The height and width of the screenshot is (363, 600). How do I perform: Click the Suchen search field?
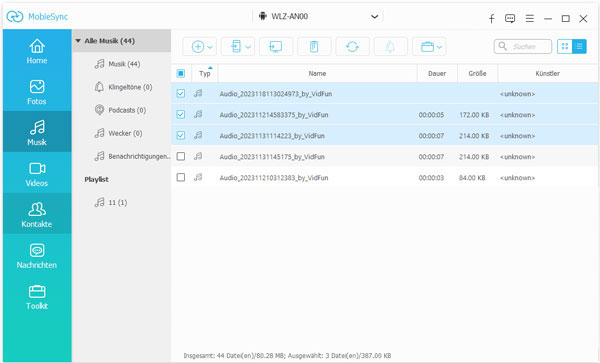coord(523,47)
